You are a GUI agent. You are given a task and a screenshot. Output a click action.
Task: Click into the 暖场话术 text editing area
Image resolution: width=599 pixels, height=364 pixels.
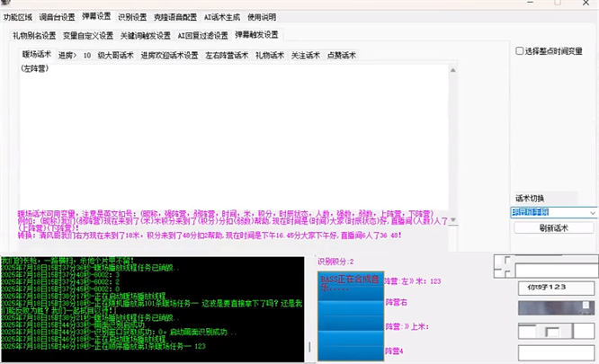click(234, 138)
